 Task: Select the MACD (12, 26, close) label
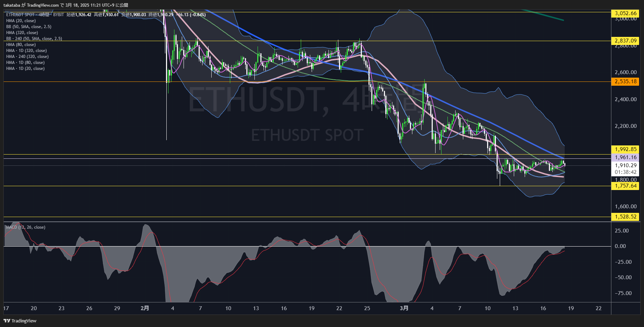[26, 227]
